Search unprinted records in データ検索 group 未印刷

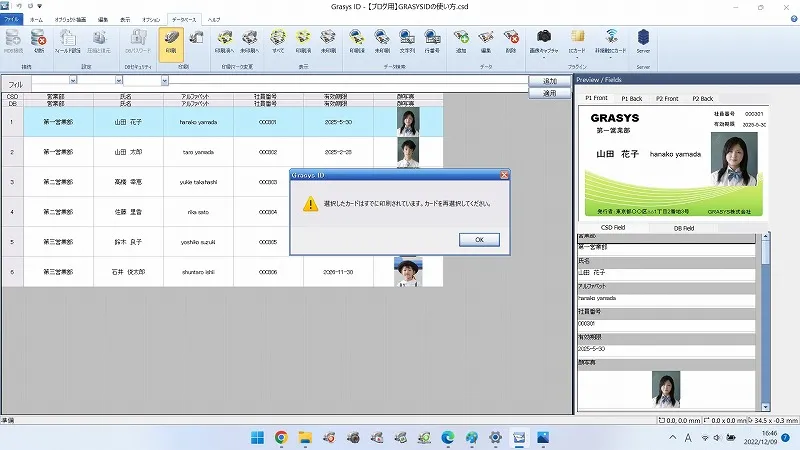point(382,41)
